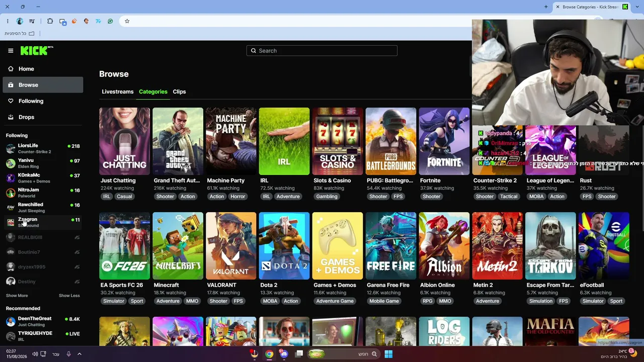Screen dimensions: 644x362
Task: Open the all bookmarks folder
Action: (x=19, y=34)
